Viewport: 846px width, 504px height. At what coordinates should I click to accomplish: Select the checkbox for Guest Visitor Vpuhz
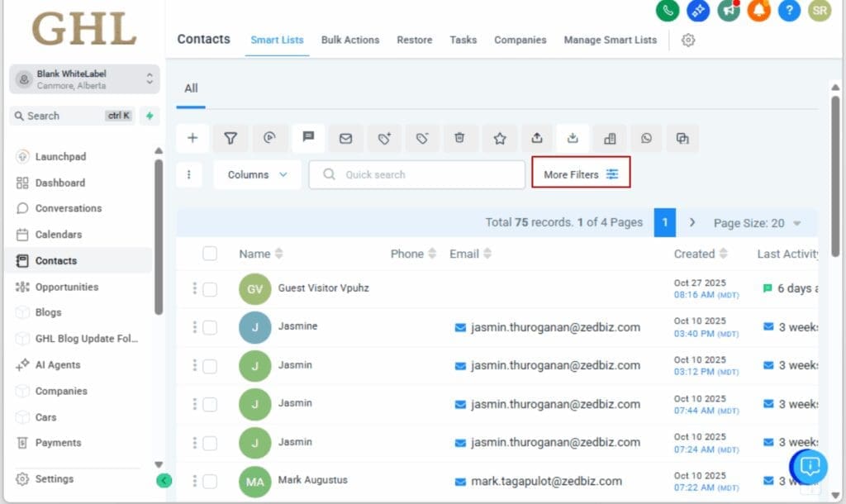(x=209, y=288)
